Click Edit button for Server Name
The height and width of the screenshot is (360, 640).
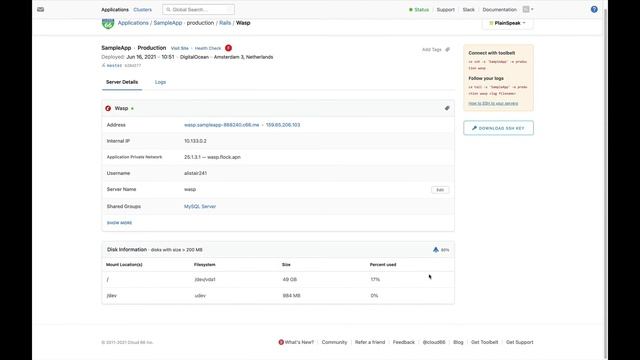pyautogui.click(x=440, y=190)
